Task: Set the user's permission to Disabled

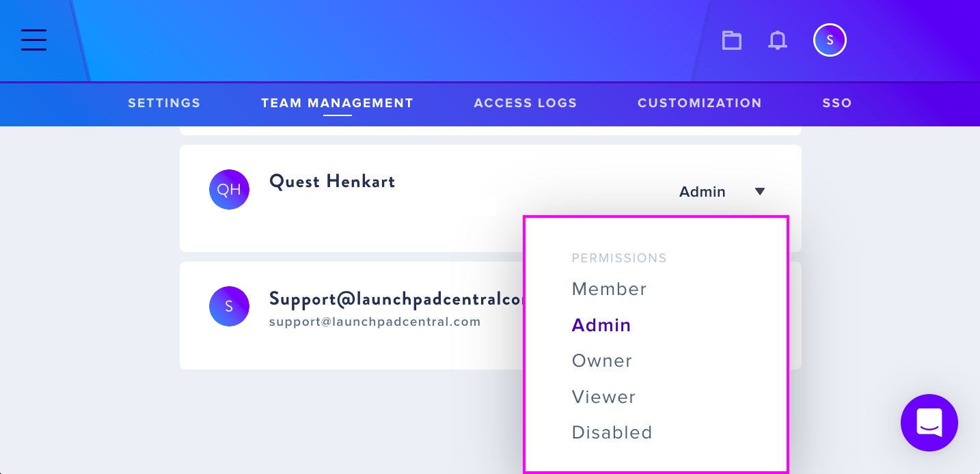Action: click(x=612, y=432)
